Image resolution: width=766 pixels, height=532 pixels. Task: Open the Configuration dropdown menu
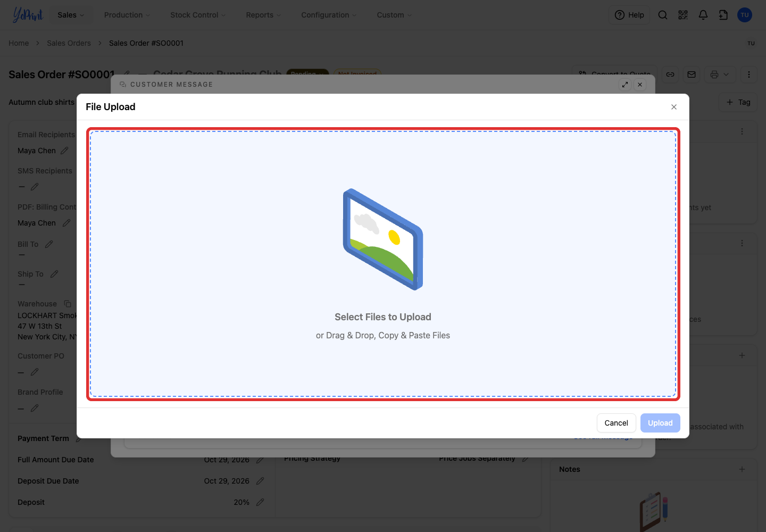[x=329, y=15]
